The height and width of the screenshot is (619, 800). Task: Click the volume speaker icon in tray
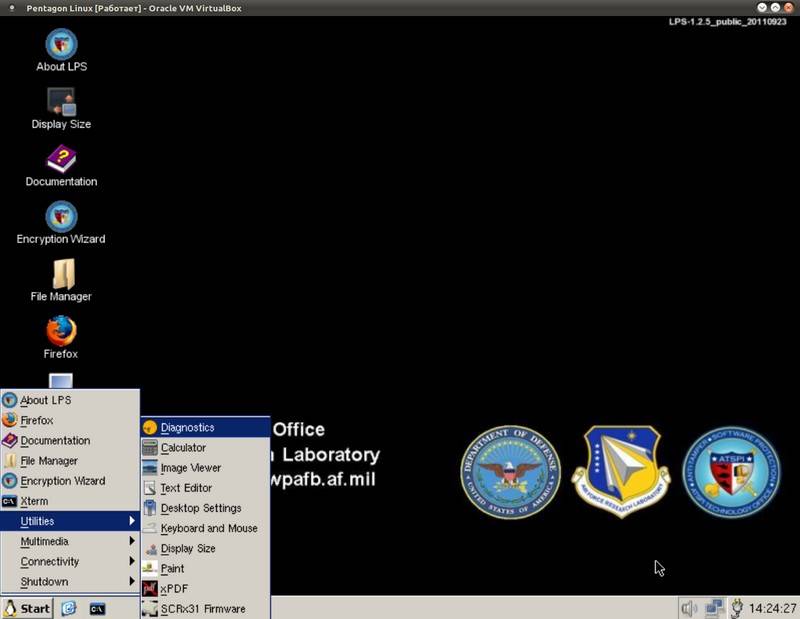point(689,608)
